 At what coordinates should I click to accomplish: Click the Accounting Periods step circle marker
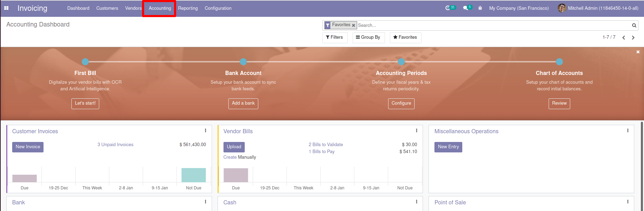click(401, 62)
